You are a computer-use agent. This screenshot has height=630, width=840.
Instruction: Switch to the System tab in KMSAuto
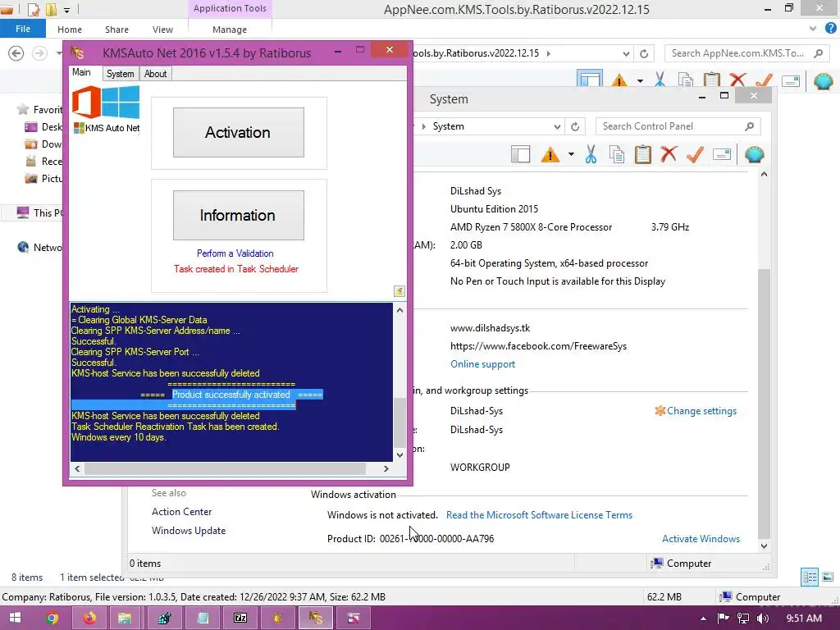(x=120, y=74)
